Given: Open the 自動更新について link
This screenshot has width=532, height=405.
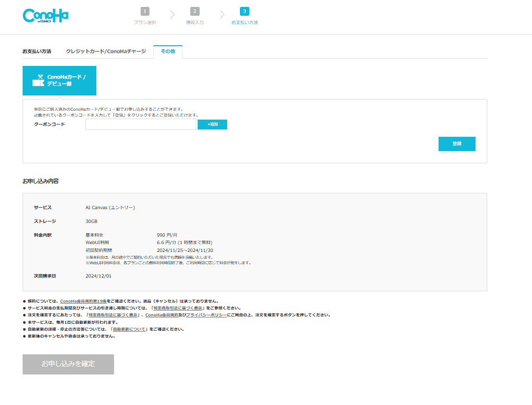Looking at the screenshot, I should click(129, 329).
